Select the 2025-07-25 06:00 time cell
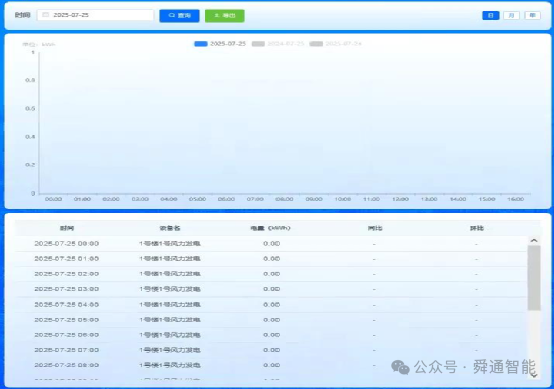Viewport: 554px width, 389px height. click(x=66, y=335)
